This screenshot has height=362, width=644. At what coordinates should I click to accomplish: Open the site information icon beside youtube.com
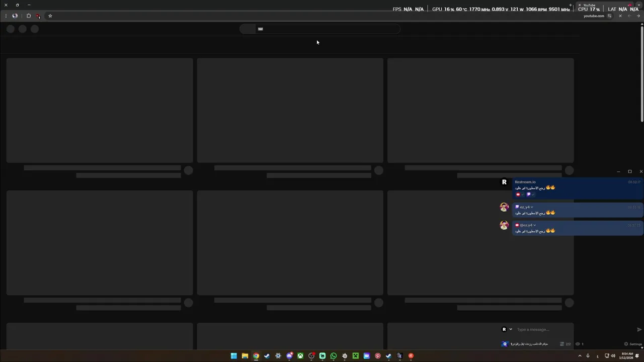pos(610,16)
